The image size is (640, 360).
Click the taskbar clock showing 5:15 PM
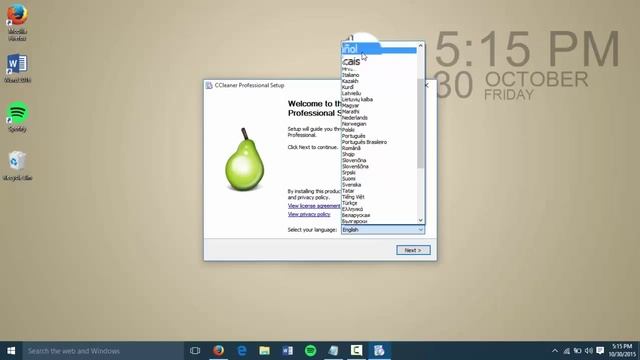click(x=622, y=351)
